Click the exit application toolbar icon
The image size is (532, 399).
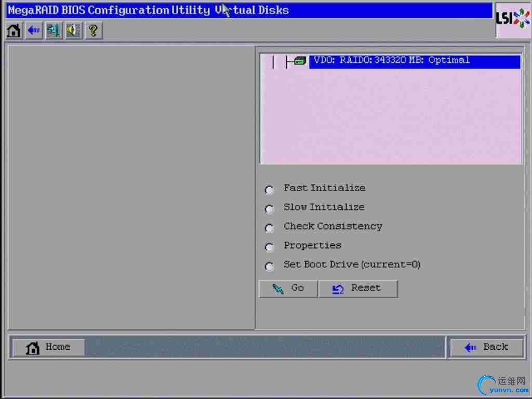tap(54, 31)
